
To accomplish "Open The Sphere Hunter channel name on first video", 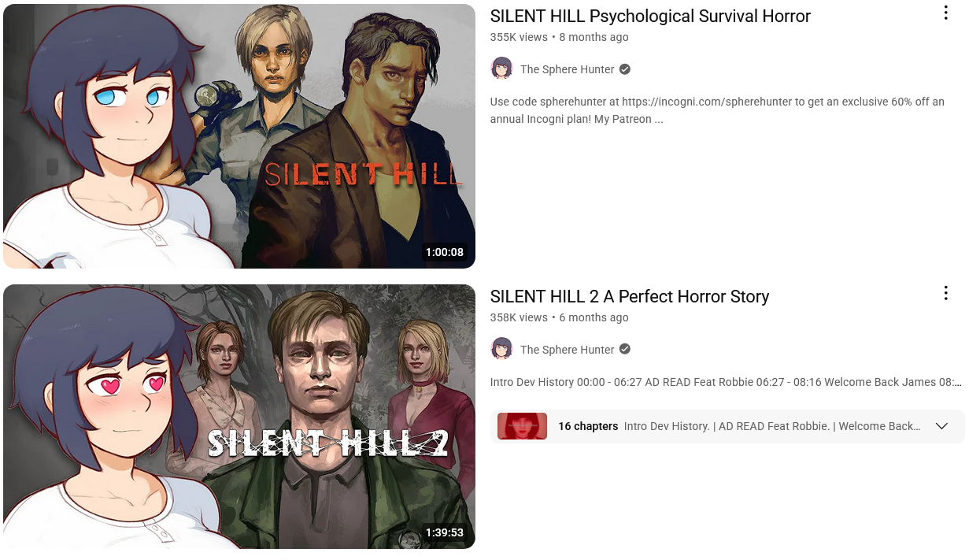I will (567, 69).
